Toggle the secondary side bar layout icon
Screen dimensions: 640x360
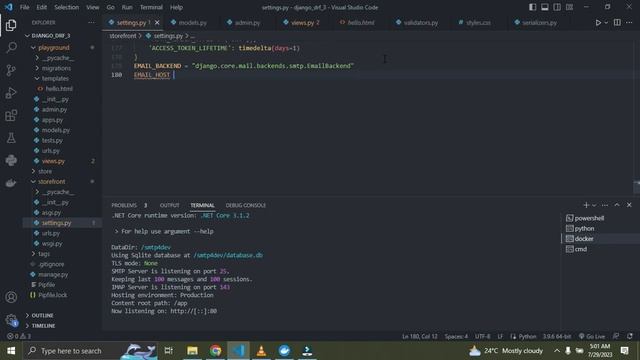pos(557,7)
